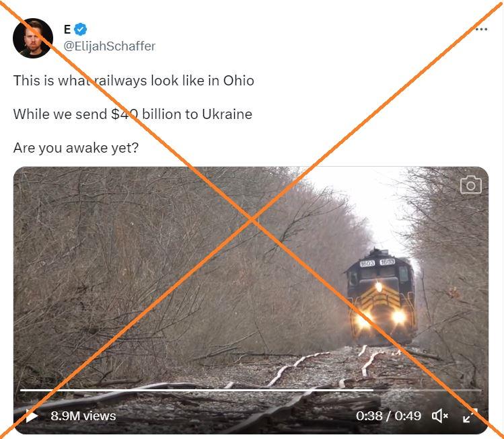
Task: Click the blue verified badge
Action: [80, 29]
